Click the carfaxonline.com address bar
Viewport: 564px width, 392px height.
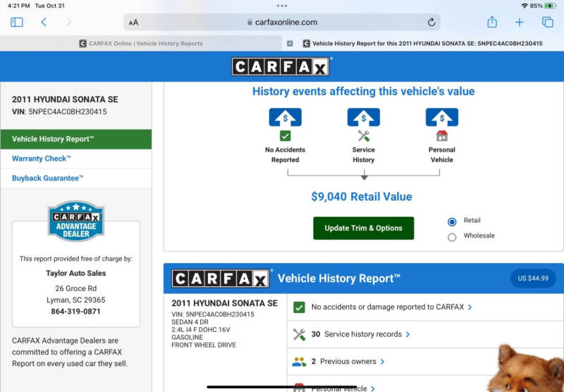point(282,23)
